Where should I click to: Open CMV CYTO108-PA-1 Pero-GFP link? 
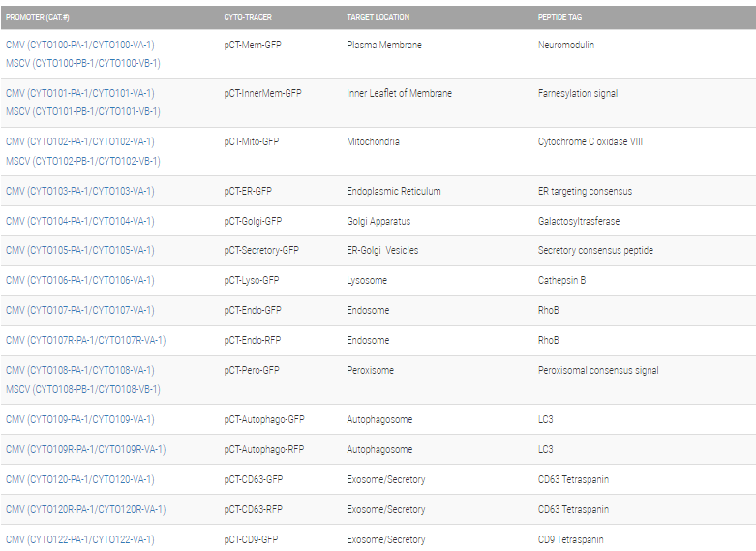click(x=79, y=370)
